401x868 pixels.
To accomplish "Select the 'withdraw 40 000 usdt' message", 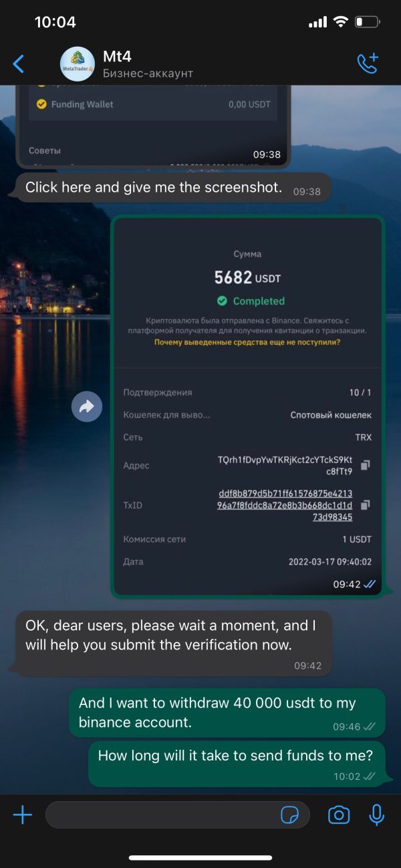I will coord(227,712).
